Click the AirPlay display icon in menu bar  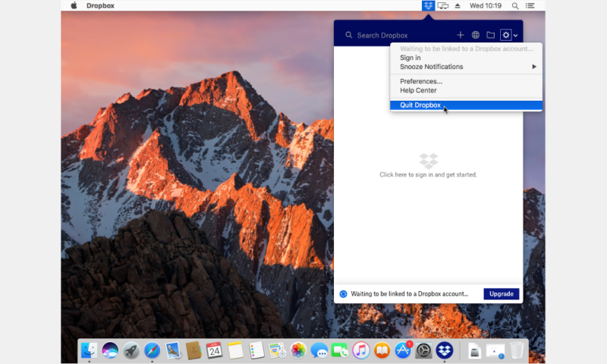[x=443, y=6]
